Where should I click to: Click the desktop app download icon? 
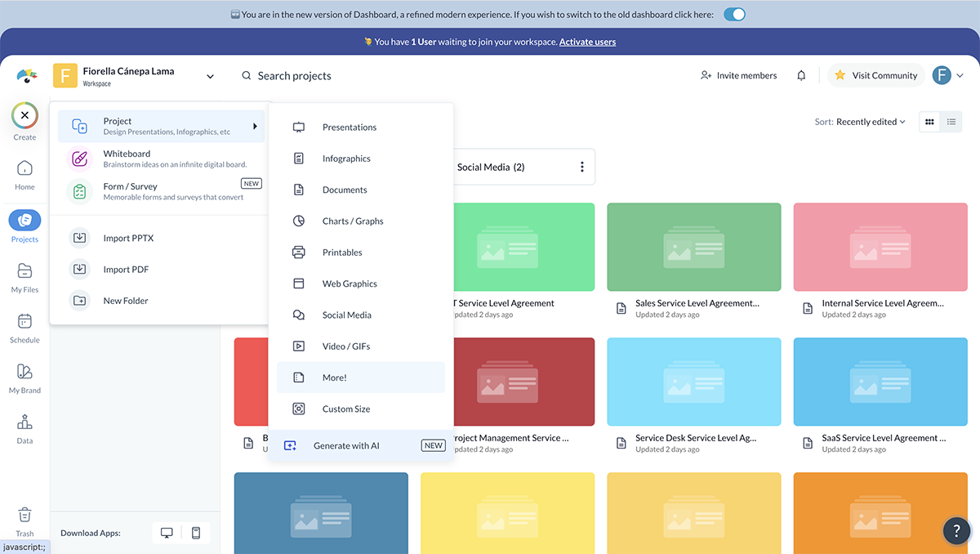167,533
